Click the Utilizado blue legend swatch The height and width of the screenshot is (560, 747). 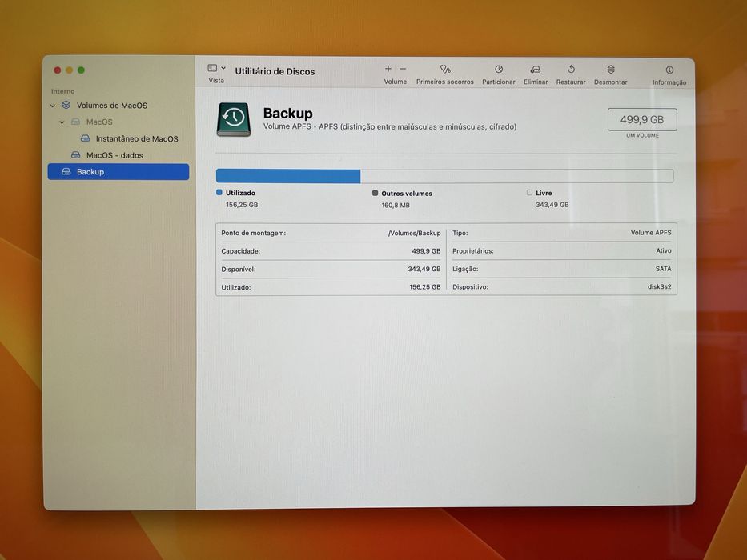point(219,192)
